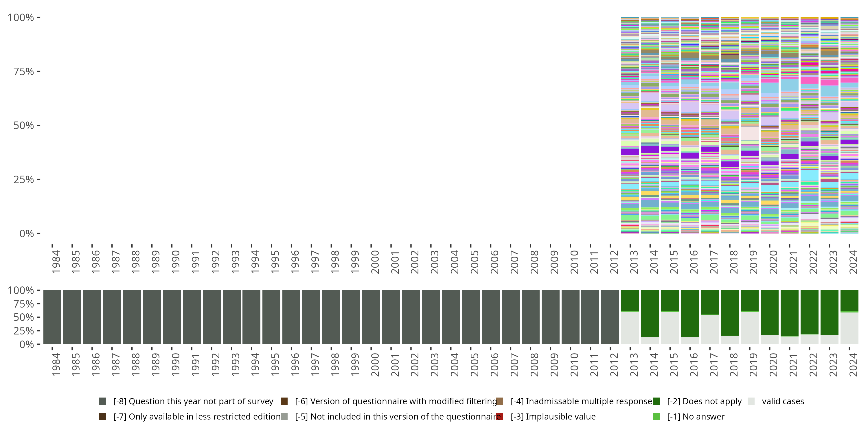Click the dark green [-2] Does not apply swatch
Image resolution: width=868 pixels, height=434 pixels.
tap(656, 401)
